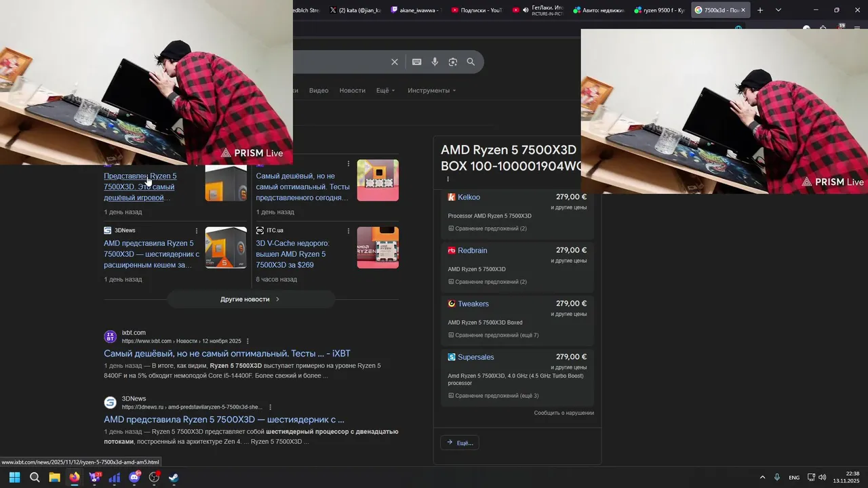
Task: Switch to Новости search filter
Action: click(352, 90)
